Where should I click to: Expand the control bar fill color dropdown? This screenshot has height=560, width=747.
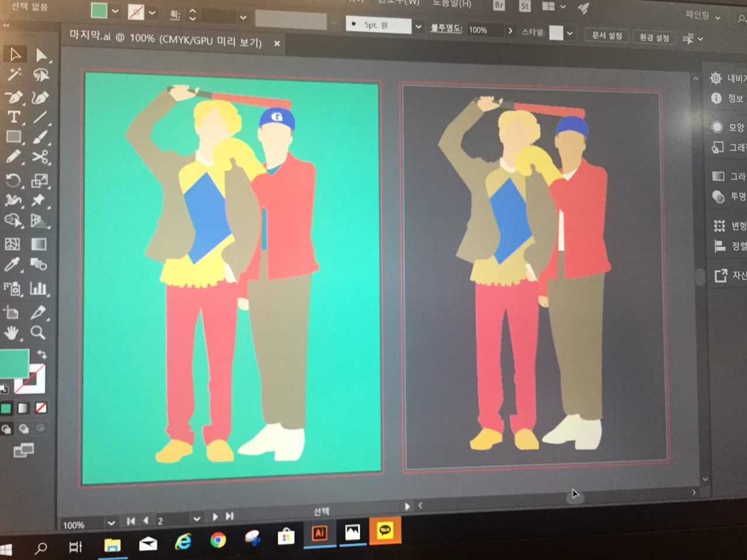coord(115,11)
